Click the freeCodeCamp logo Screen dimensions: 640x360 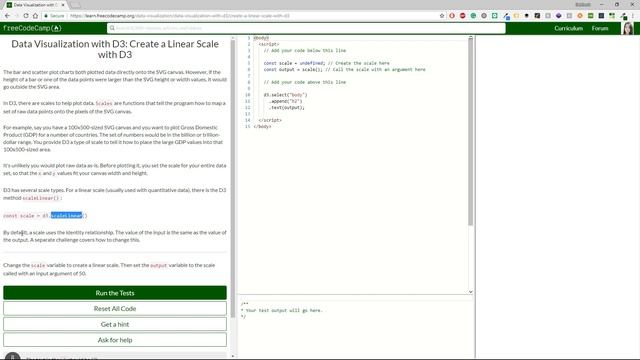[x=32, y=28]
